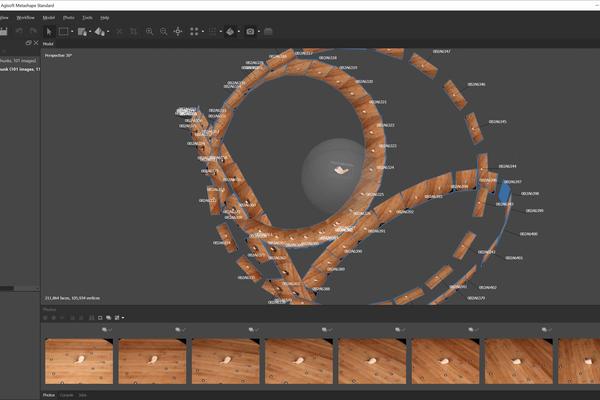The width and height of the screenshot is (600, 400).
Task: Select the Chunks root row in workspace
Action: click(19, 60)
